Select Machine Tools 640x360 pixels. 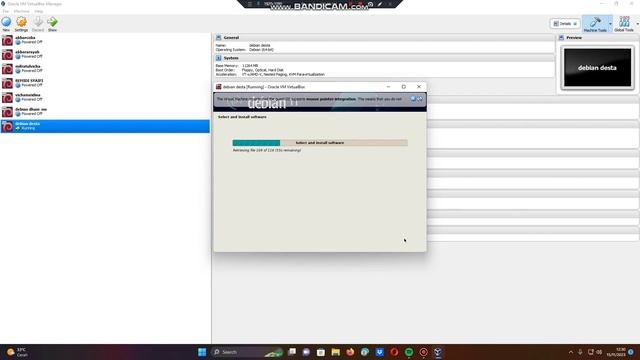pyautogui.click(x=595, y=24)
